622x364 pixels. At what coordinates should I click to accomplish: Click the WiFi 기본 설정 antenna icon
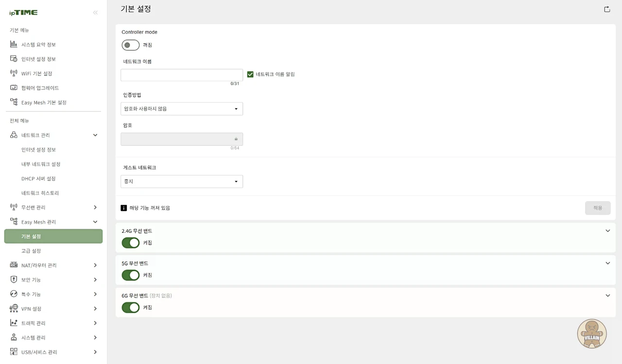click(14, 73)
